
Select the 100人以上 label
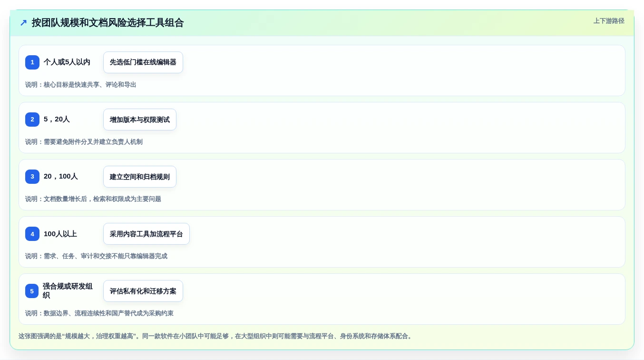coord(60,234)
